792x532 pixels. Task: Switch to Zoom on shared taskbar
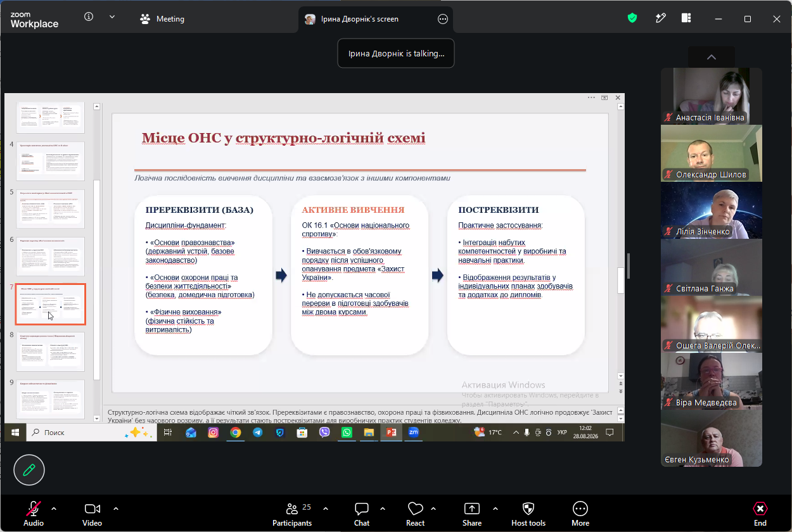tap(413, 433)
